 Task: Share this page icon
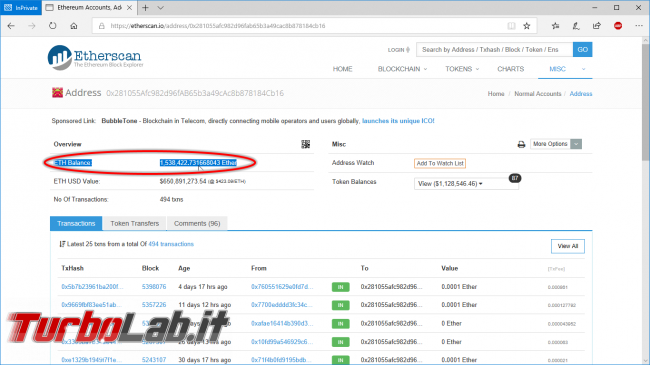pyautogui.click(x=597, y=26)
